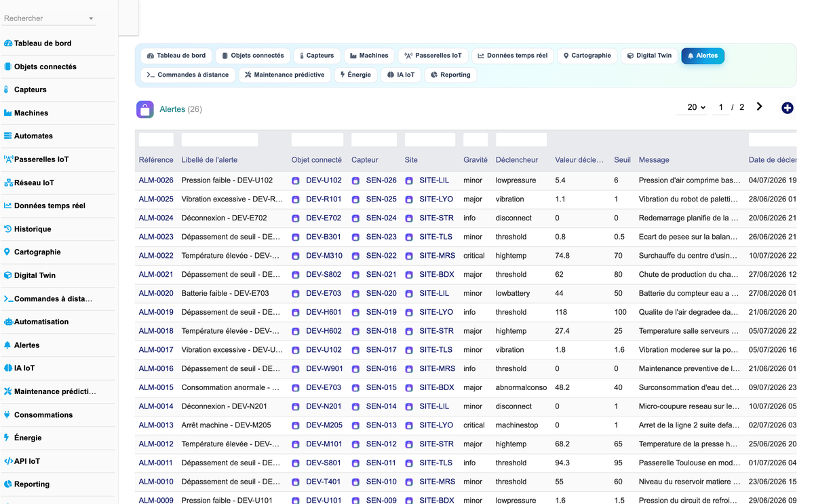The height and width of the screenshot is (504, 814).
Task: Go to next page with chevron
Action: 759,106
